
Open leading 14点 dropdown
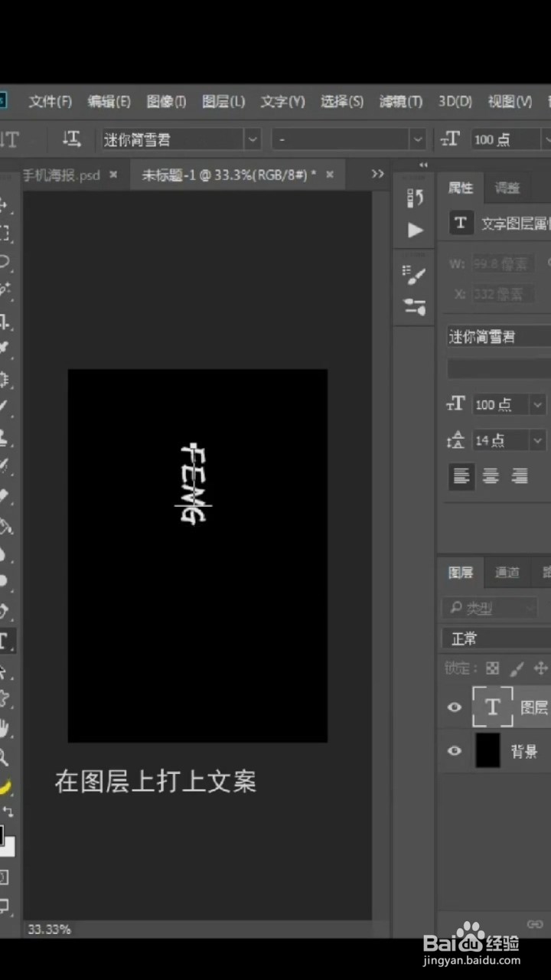tap(538, 440)
